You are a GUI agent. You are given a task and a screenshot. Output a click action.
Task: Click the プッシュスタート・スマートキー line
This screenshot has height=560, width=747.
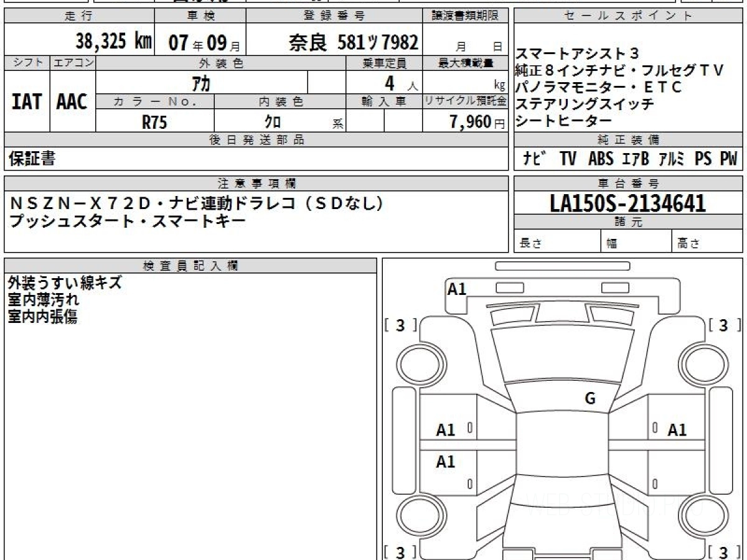(x=128, y=220)
